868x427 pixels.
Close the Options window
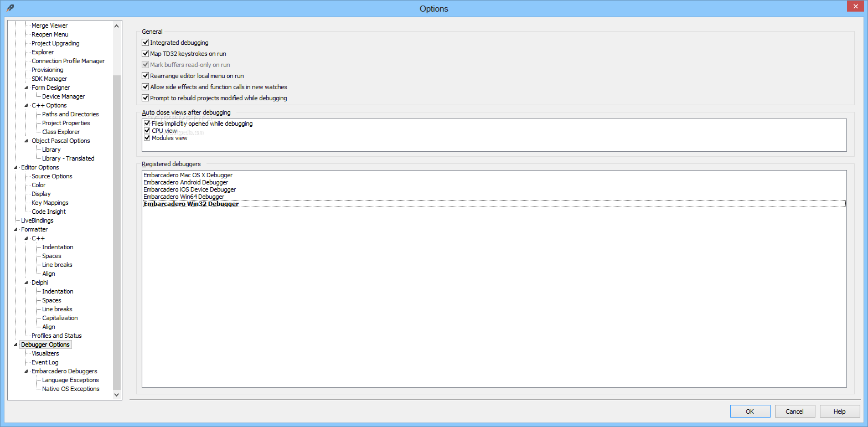855,7
